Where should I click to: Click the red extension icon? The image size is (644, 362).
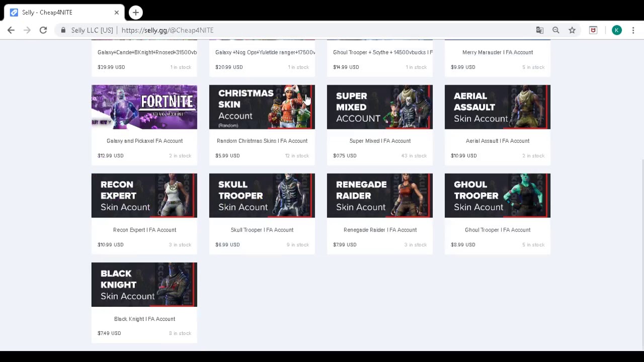[593, 30]
